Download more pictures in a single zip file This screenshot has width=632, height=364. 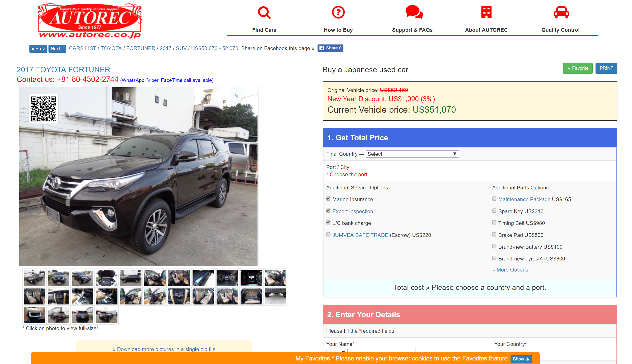[164, 349]
